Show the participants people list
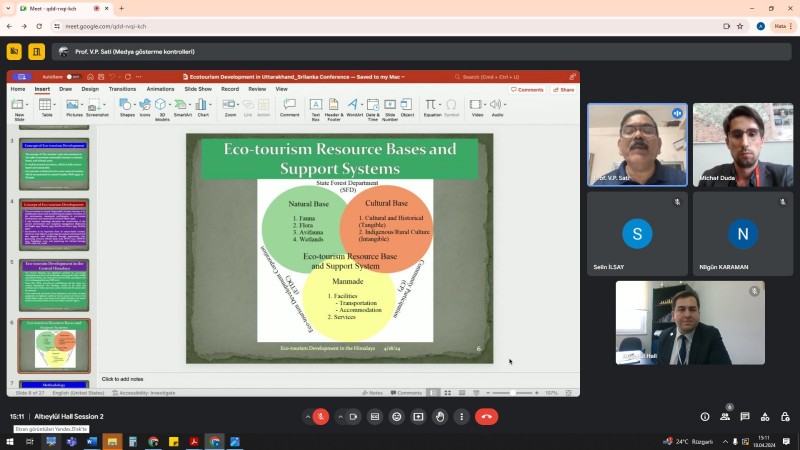Viewport: 800px width, 450px height. click(726, 416)
